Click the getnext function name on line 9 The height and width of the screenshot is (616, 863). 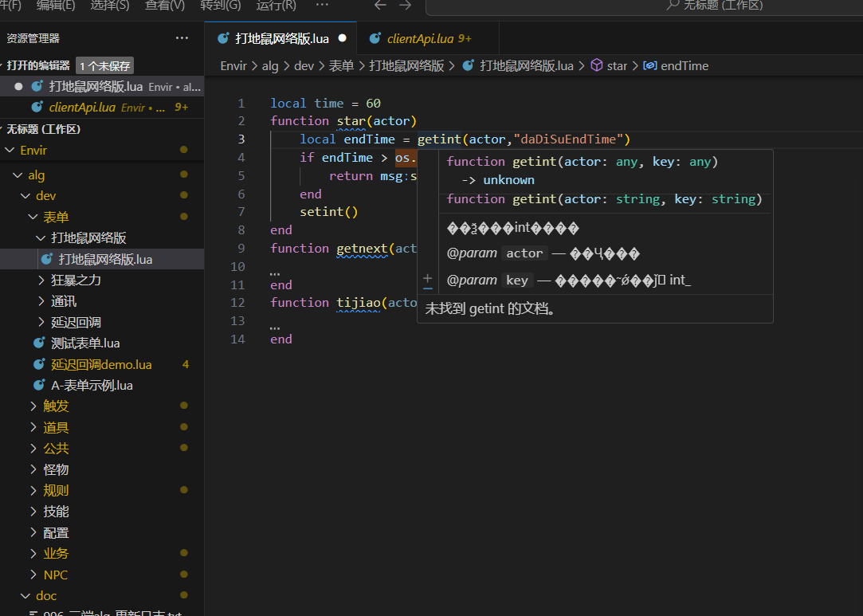pyautogui.click(x=362, y=249)
